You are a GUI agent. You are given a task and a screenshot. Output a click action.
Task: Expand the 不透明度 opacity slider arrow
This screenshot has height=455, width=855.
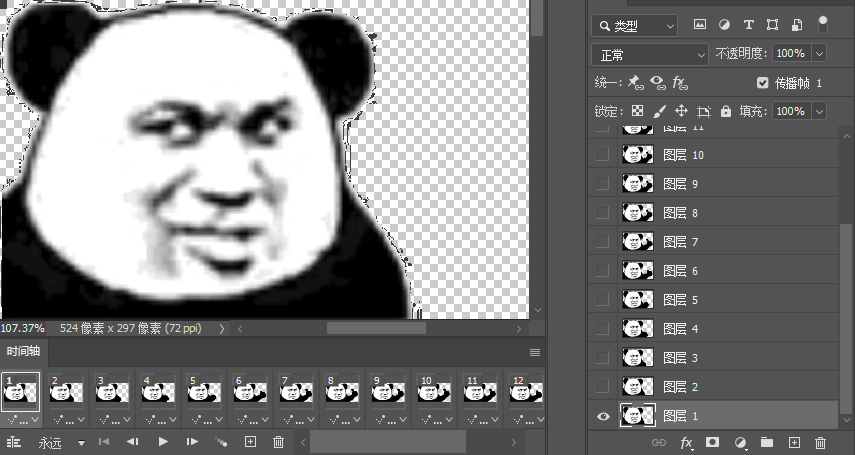(x=818, y=53)
